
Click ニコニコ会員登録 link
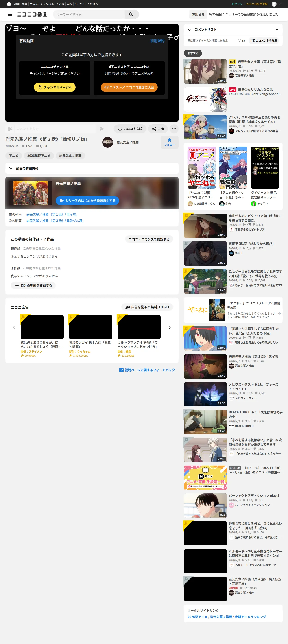257,4
